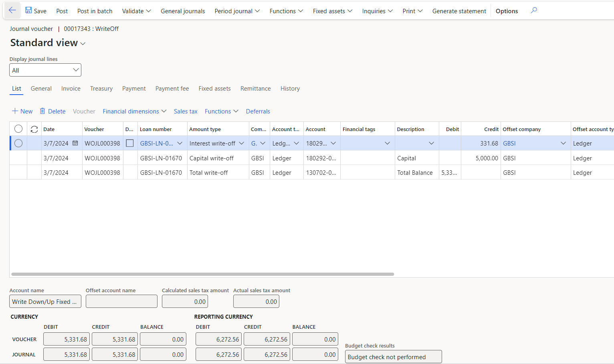Open the Inquiries menu
Viewport: 614px width, 364px height.
377,11
